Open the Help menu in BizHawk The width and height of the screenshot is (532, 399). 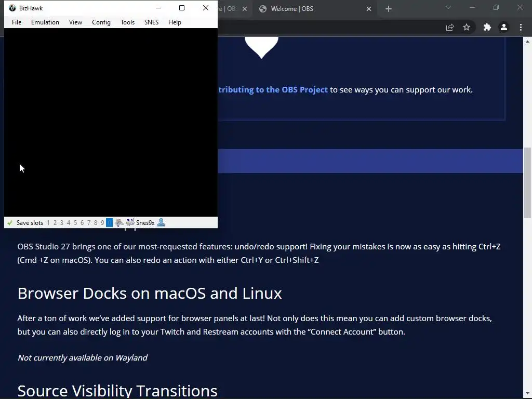point(175,22)
